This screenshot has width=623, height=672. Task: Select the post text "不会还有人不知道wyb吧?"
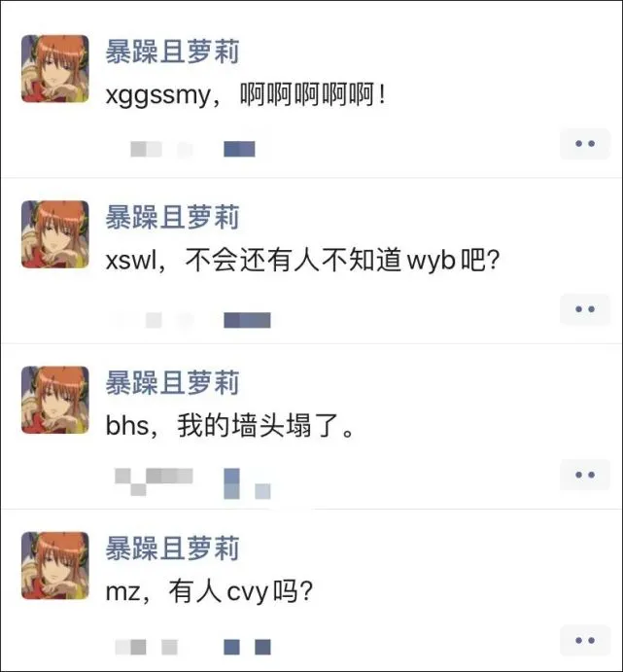tap(342, 260)
